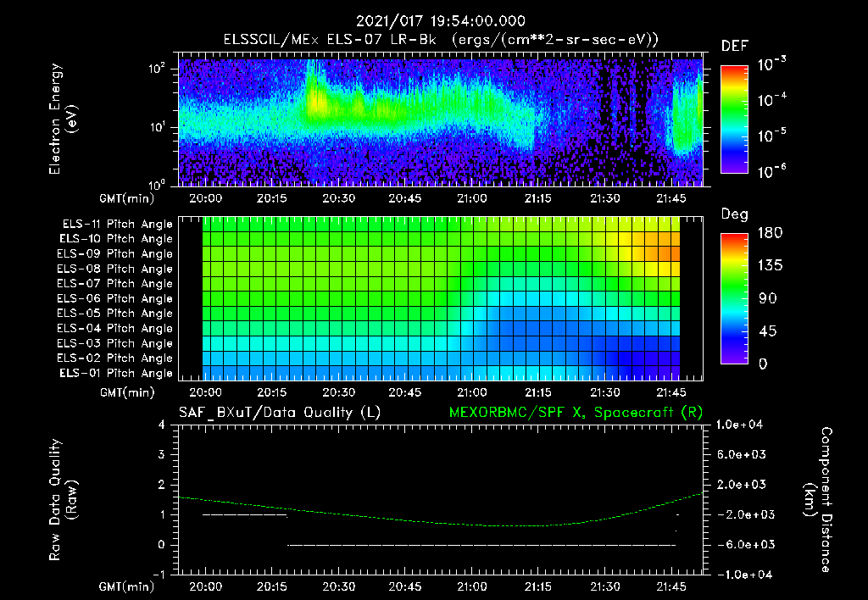
Task: Click the Component Distance (km) axis label
Action: 818,500
